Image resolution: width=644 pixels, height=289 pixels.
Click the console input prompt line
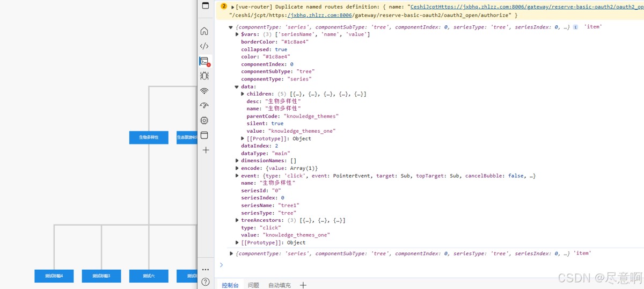(429, 265)
